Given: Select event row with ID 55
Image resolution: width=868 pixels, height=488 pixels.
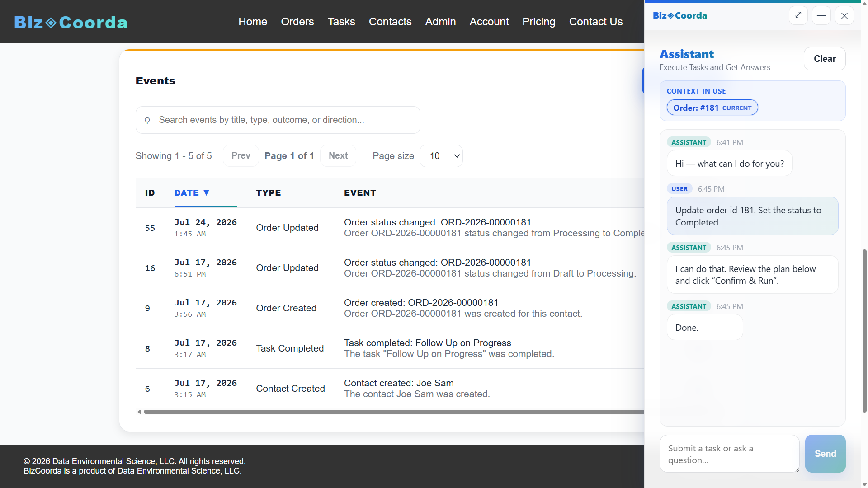Looking at the screenshot, I should [390, 228].
